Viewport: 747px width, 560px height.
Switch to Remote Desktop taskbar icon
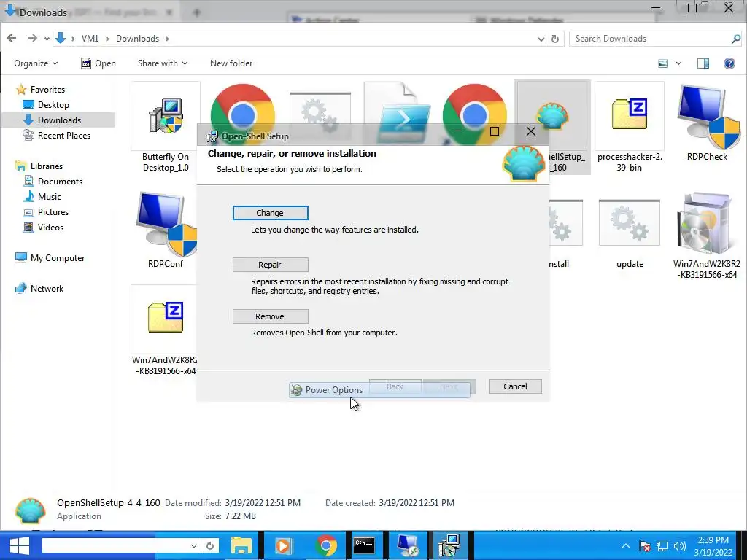[408, 545]
